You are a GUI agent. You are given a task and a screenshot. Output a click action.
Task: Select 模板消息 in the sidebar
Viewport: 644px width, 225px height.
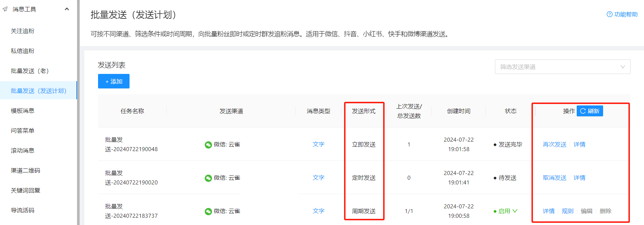coord(22,111)
